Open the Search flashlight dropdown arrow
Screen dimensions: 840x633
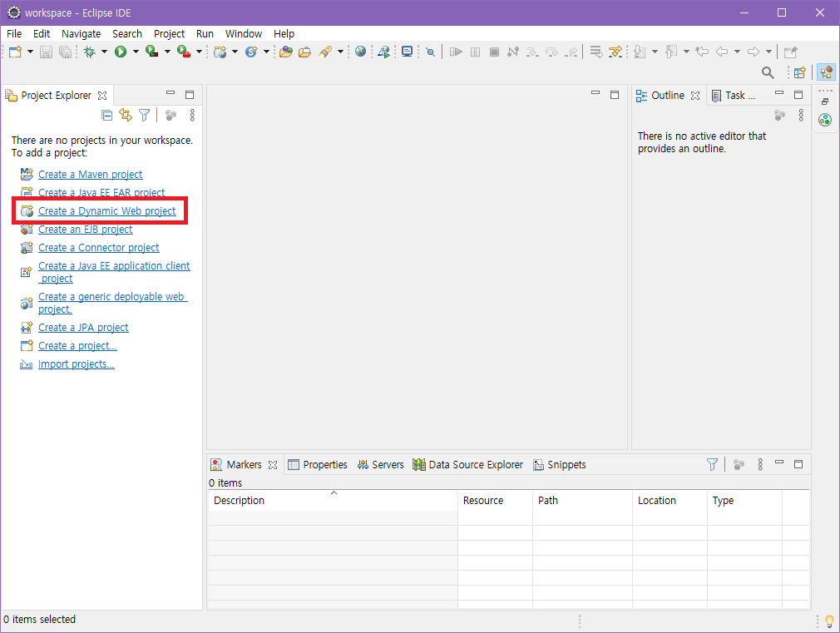[x=340, y=52]
